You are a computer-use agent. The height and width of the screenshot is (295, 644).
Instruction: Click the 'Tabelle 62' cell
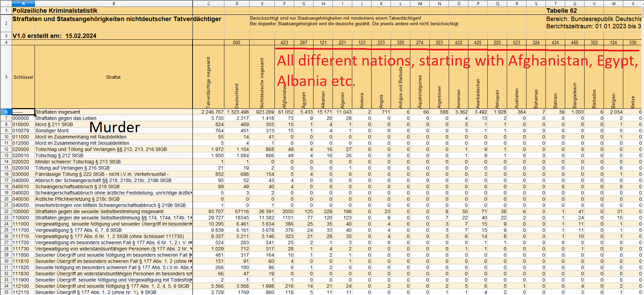click(561, 11)
